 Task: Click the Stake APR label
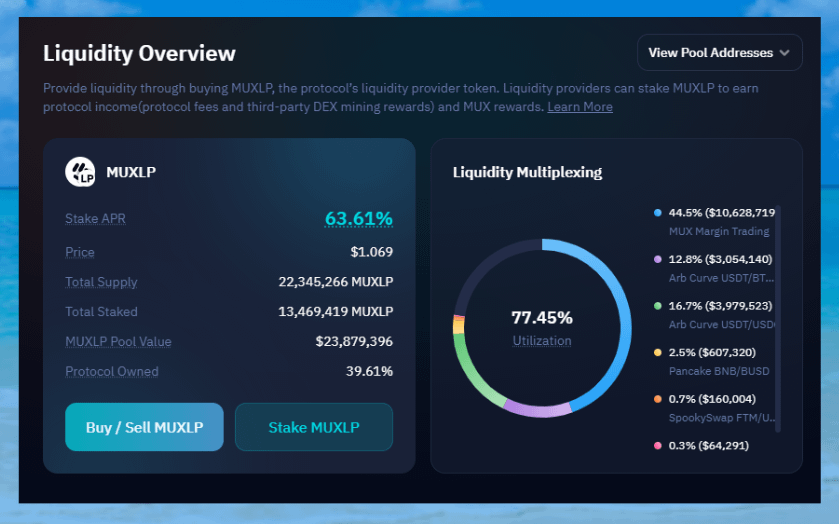pos(95,219)
